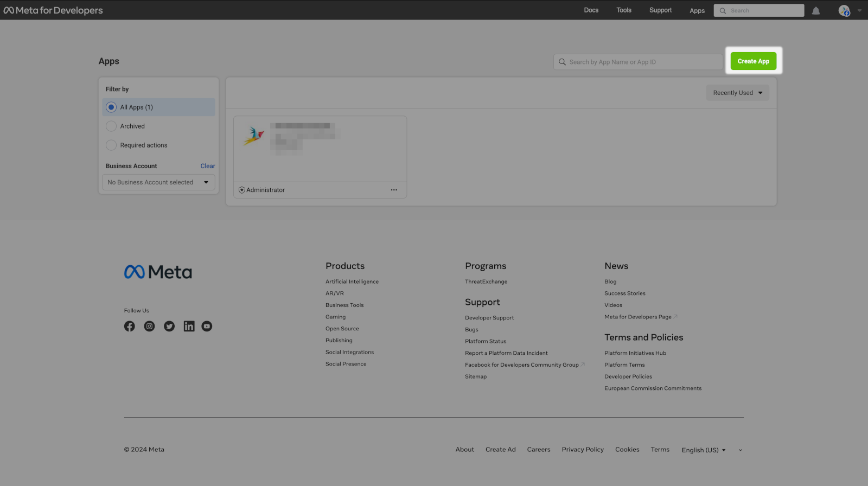The width and height of the screenshot is (868, 486).
Task: Expand the English (US) language selector
Action: click(704, 450)
